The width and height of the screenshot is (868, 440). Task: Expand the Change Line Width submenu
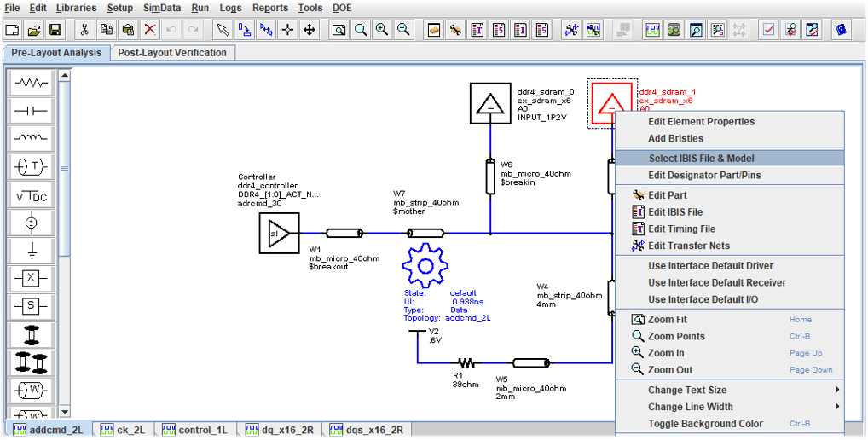(x=730, y=407)
